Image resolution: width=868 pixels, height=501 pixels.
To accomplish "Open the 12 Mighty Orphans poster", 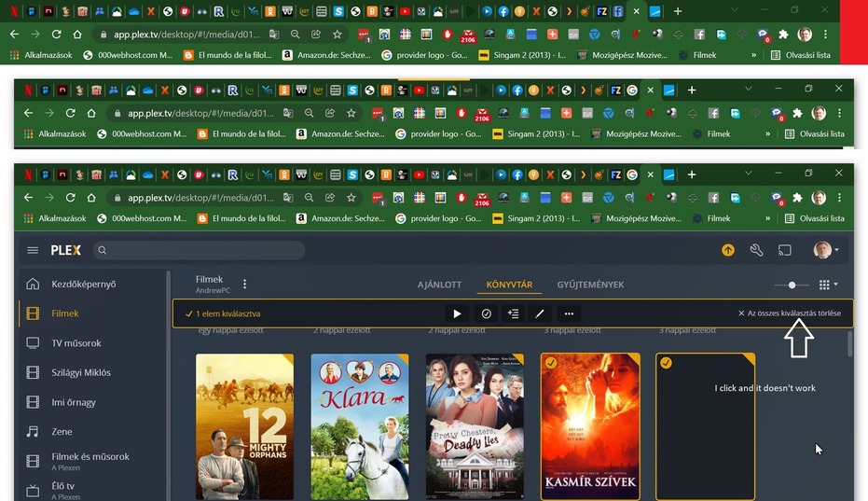I will click(244, 426).
